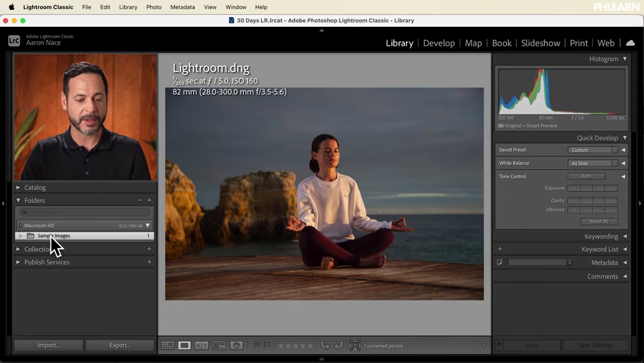Flag photo as Pick
The width and height of the screenshot is (644, 363).
tap(257, 345)
